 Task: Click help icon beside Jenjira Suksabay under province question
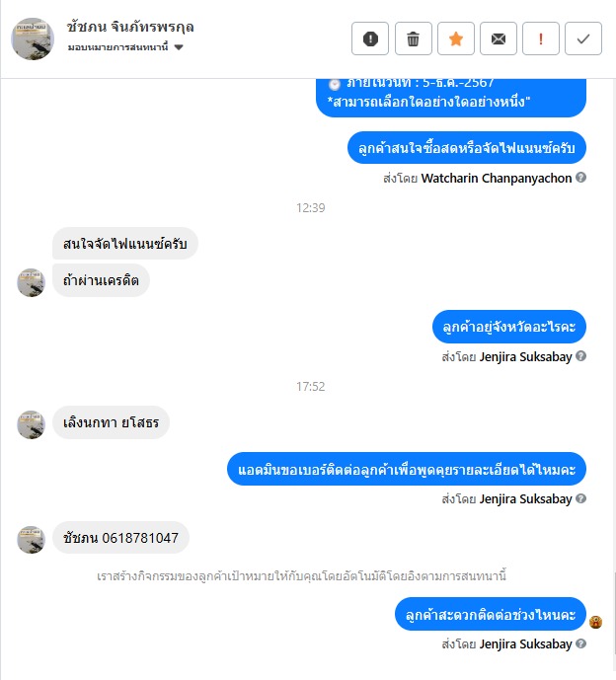click(580, 356)
